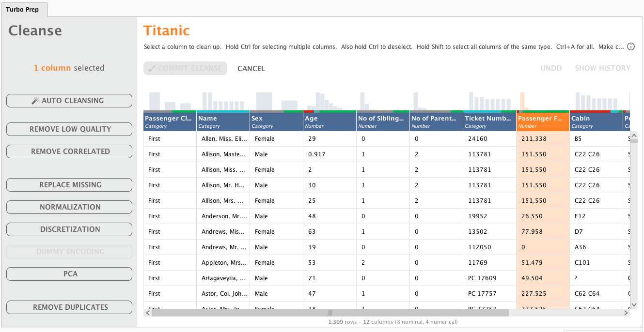The height and width of the screenshot is (332, 644).
Task: Click the Passenger Class distribution chart
Action: click(170, 102)
